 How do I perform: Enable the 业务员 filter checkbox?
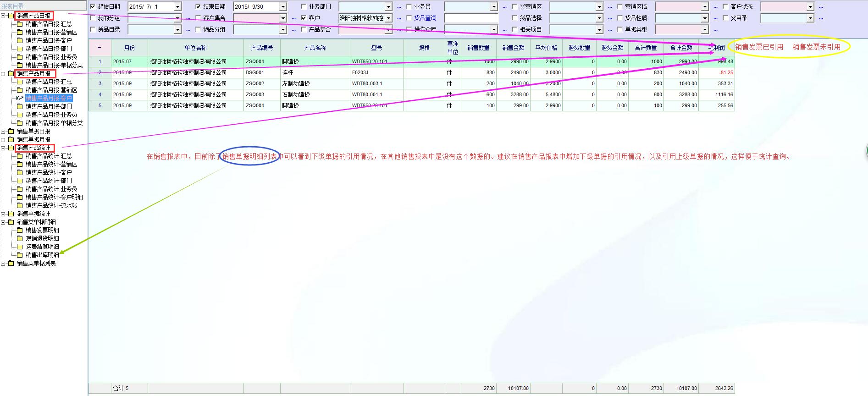click(x=409, y=6)
